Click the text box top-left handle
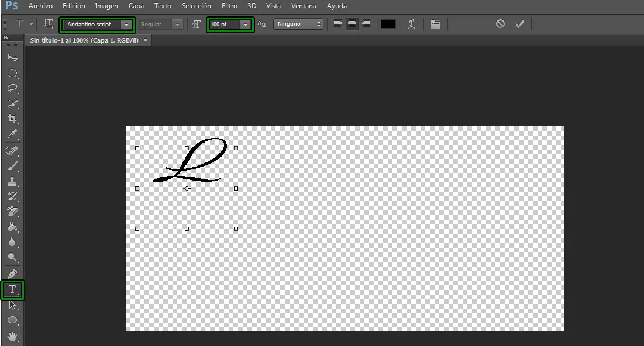 137,148
